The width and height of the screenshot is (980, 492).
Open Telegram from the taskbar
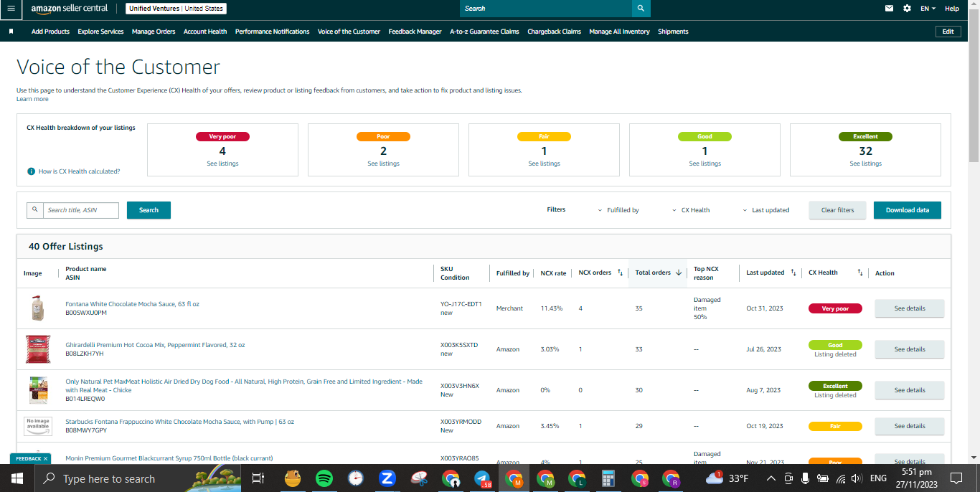pyautogui.click(x=482, y=478)
